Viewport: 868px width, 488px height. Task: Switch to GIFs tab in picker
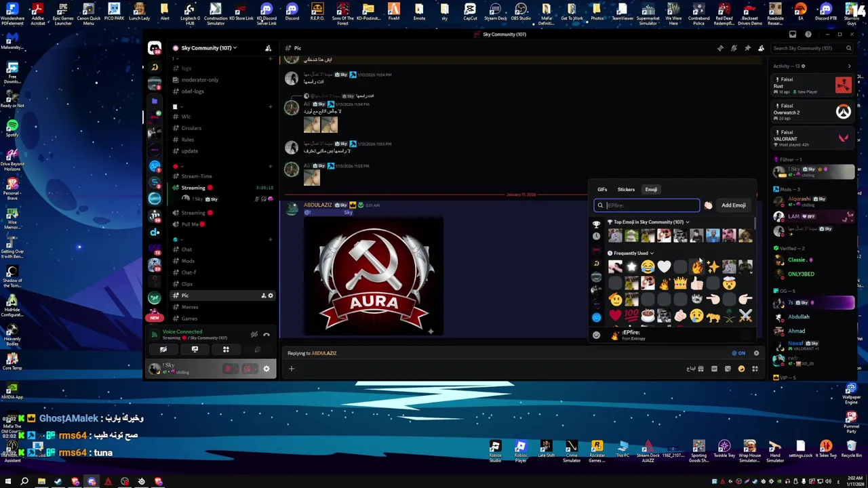[602, 190]
